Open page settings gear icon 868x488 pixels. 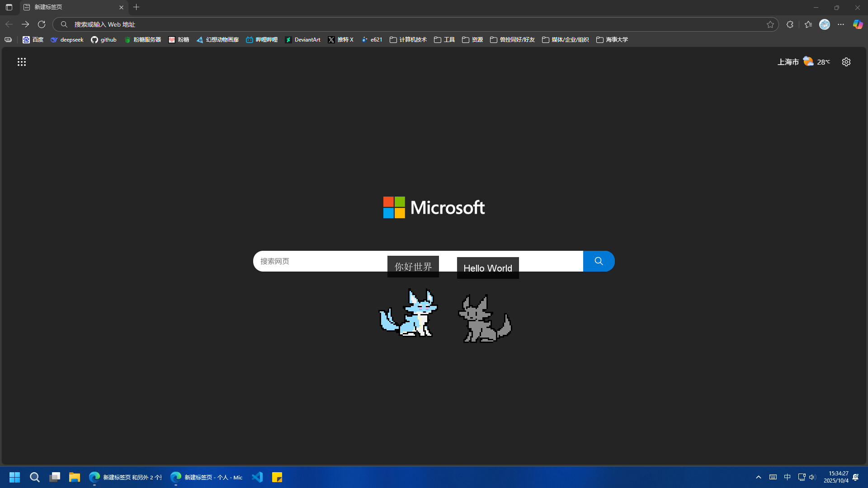[x=846, y=62]
